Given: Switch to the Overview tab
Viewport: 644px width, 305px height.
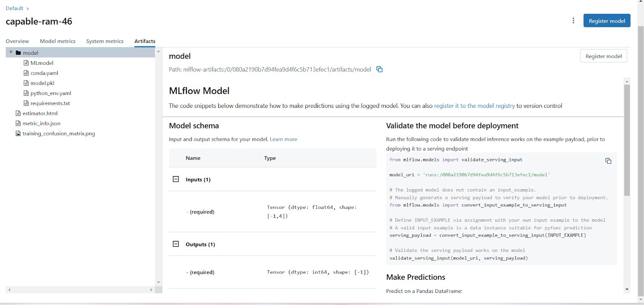Looking at the screenshot, I should 17,41.
